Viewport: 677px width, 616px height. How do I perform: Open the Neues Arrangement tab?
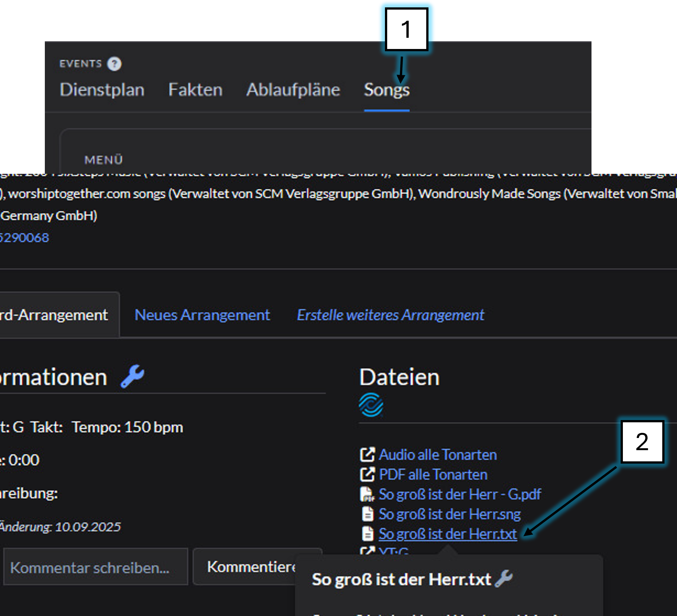pyautogui.click(x=202, y=315)
